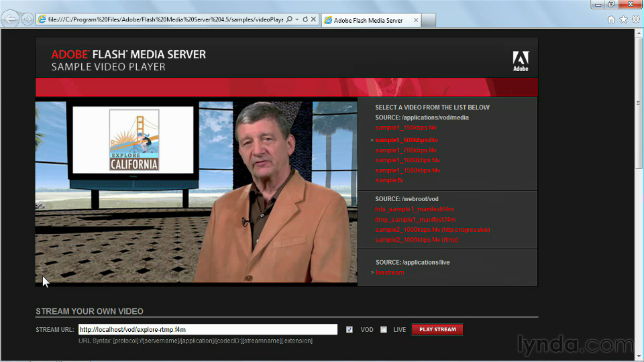Stop loading with the address bar X icon
The image size is (644, 362).
point(313,19)
